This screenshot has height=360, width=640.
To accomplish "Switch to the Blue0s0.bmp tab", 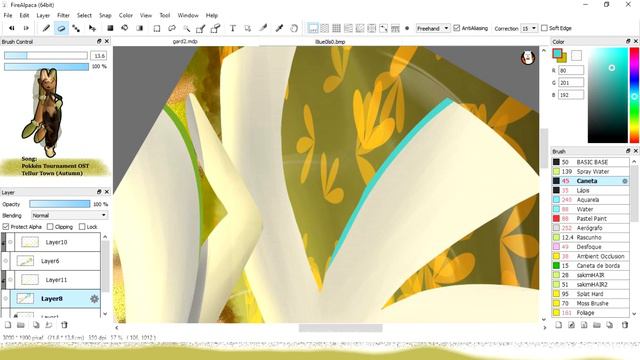I will (330, 42).
